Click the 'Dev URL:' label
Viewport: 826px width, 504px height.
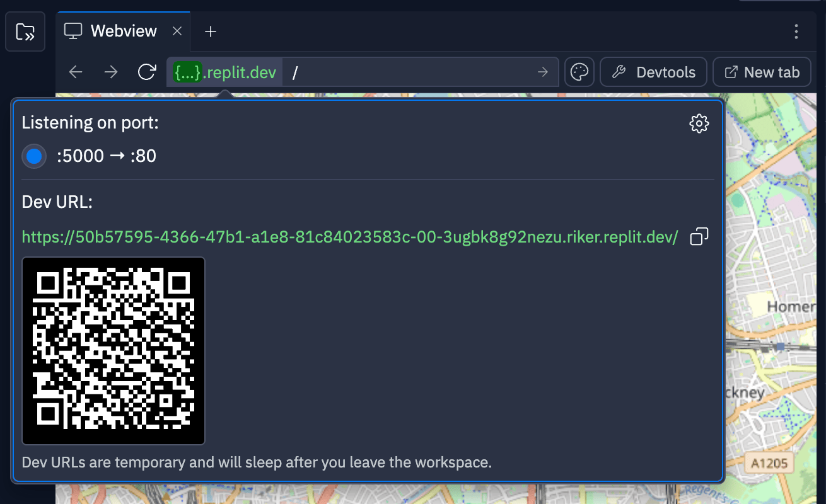57,202
